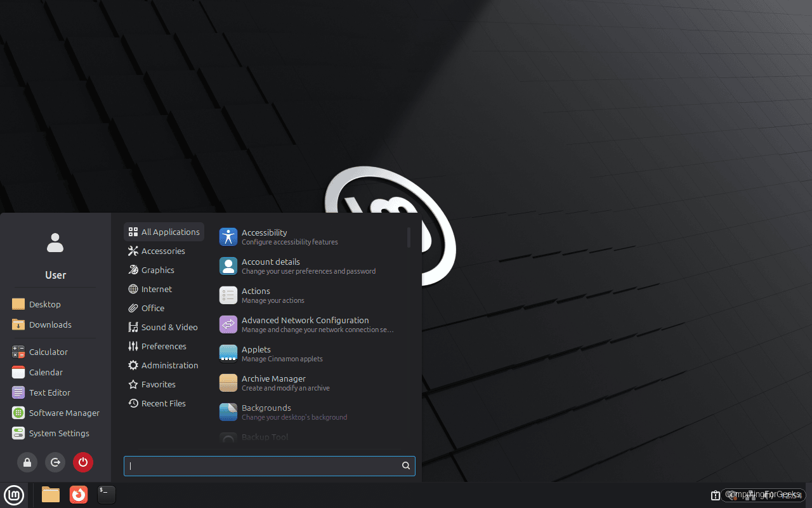Open the clipboard manager in the system tray

[716, 495]
